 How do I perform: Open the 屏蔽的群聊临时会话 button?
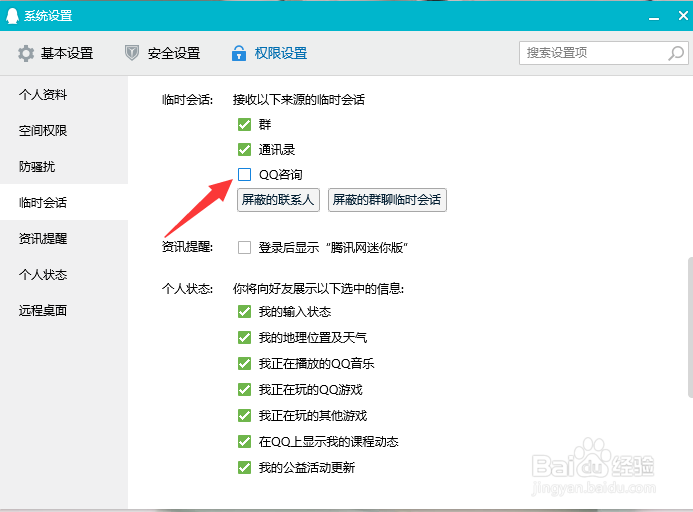pos(387,200)
